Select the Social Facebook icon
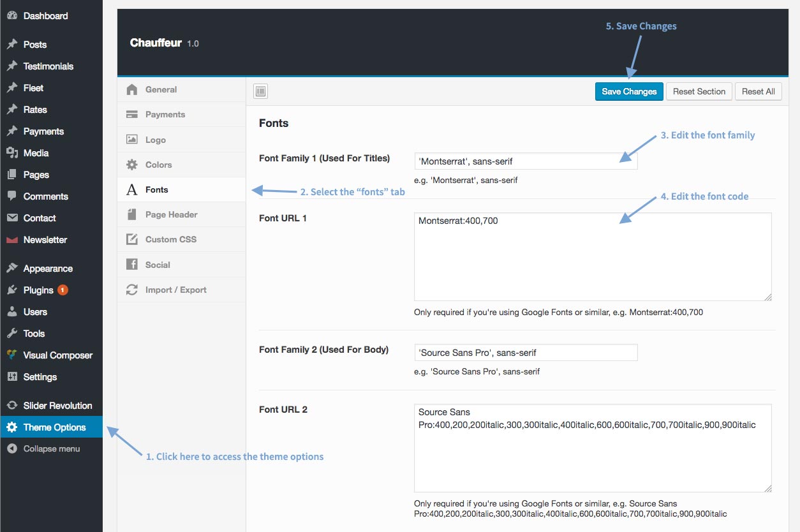800x532 pixels. pos(132,264)
